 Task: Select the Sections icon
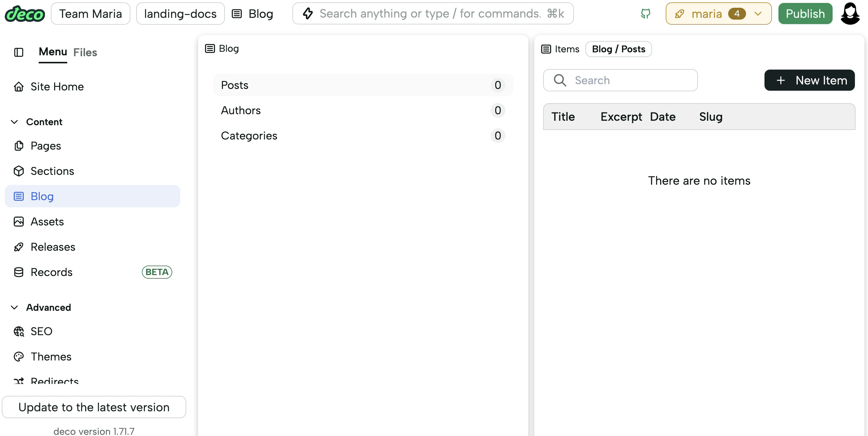pyautogui.click(x=19, y=171)
